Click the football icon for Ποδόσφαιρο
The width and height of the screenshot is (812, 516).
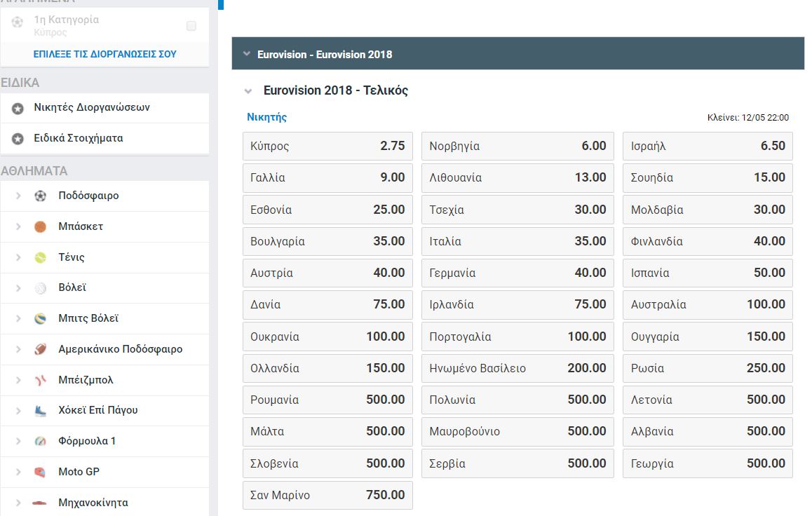(41, 196)
